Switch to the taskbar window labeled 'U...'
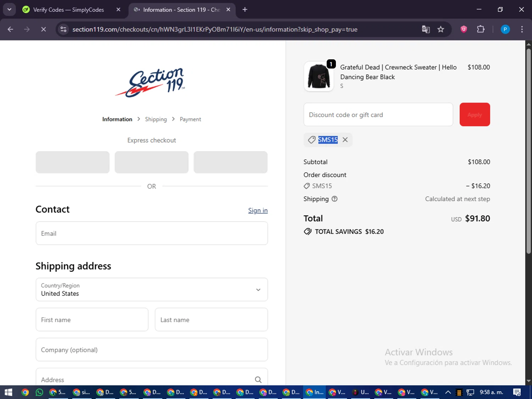The height and width of the screenshot is (399, 532). click(x=361, y=392)
